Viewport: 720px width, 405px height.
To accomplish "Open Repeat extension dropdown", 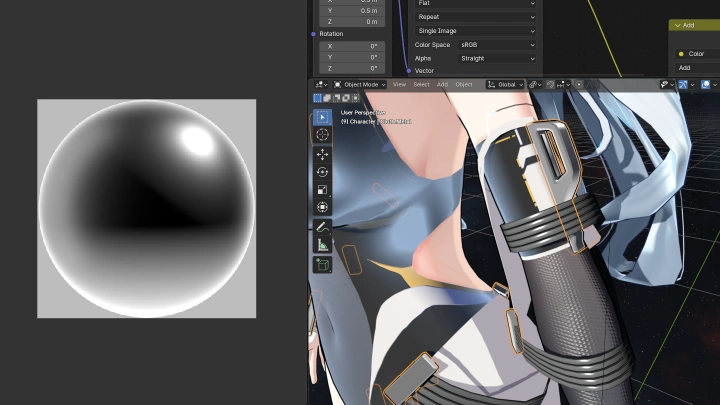I will [x=476, y=17].
